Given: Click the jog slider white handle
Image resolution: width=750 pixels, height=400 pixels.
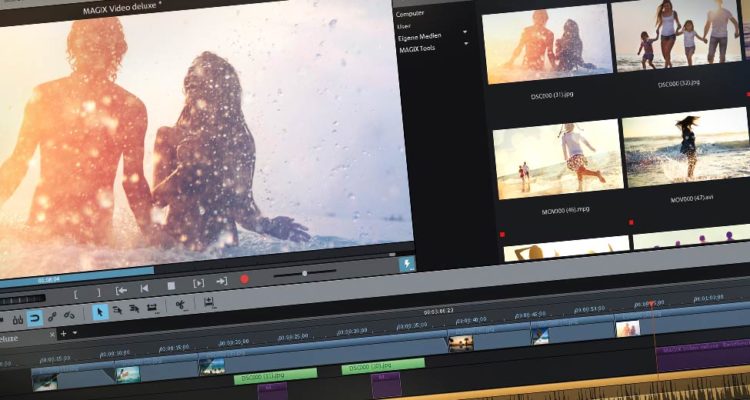Looking at the screenshot, I should point(305,273).
